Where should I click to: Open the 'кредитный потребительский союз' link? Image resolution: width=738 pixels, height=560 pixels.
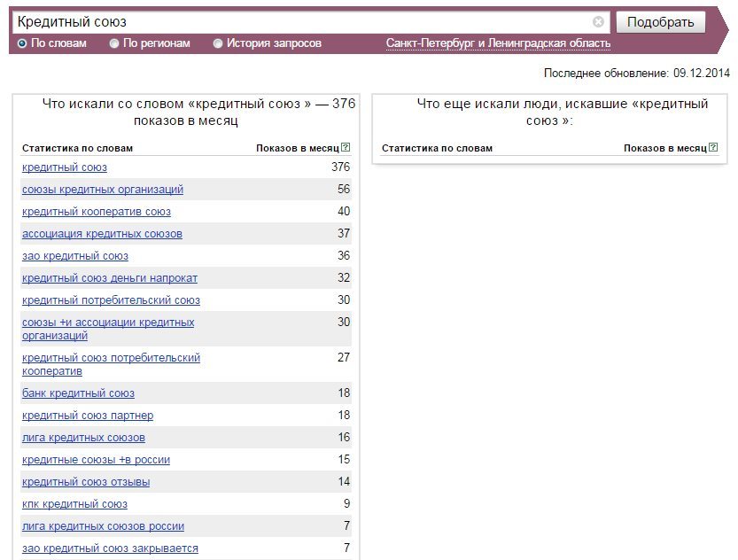point(111,300)
